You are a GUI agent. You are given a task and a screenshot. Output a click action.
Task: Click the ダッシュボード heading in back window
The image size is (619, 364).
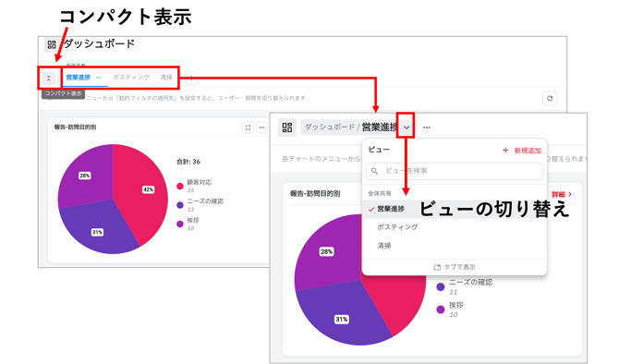coord(99,43)
